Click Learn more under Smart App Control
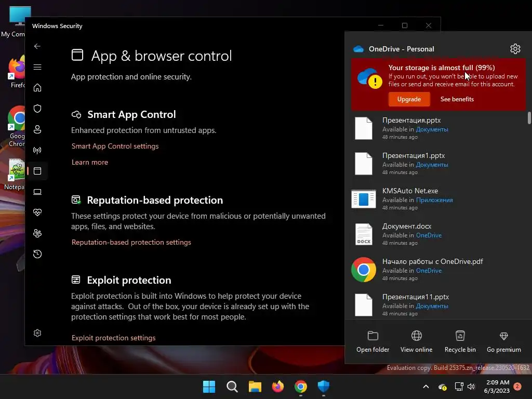Screen dimensions: 532x399 [x=89, y=162]
